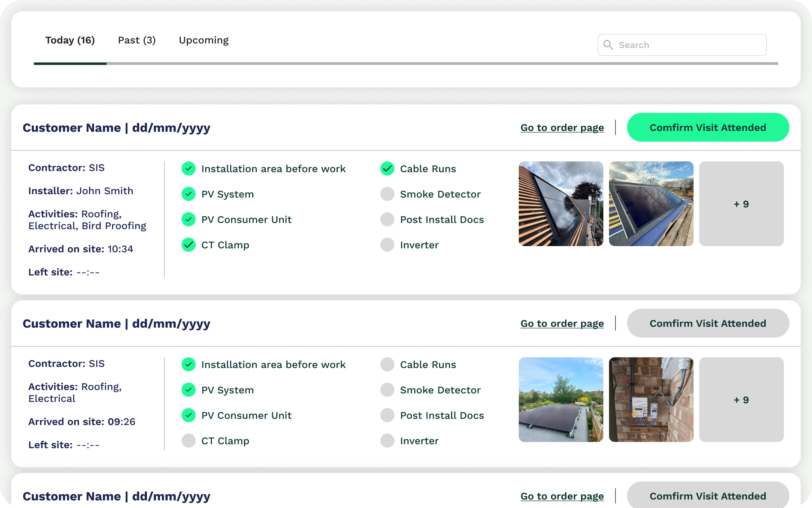Click green check beside first card's Cable Runs

pos(387,169)
